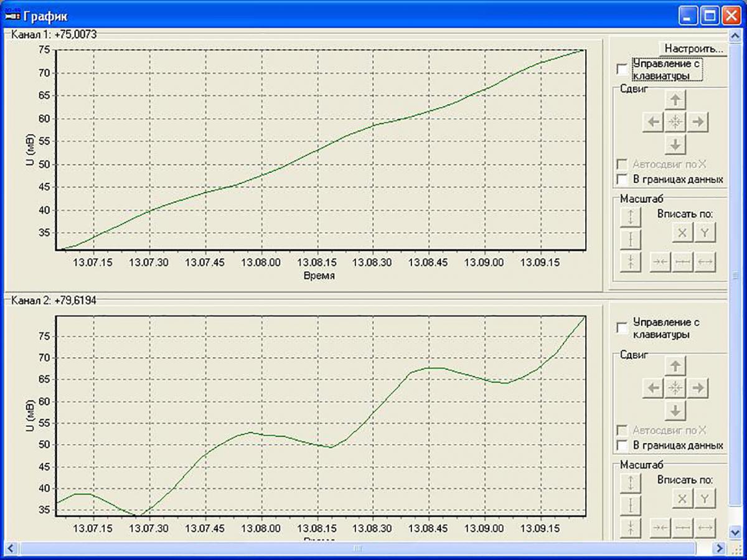Open the Настроить... settings button
Screen dimensions: 747x560
693,48
